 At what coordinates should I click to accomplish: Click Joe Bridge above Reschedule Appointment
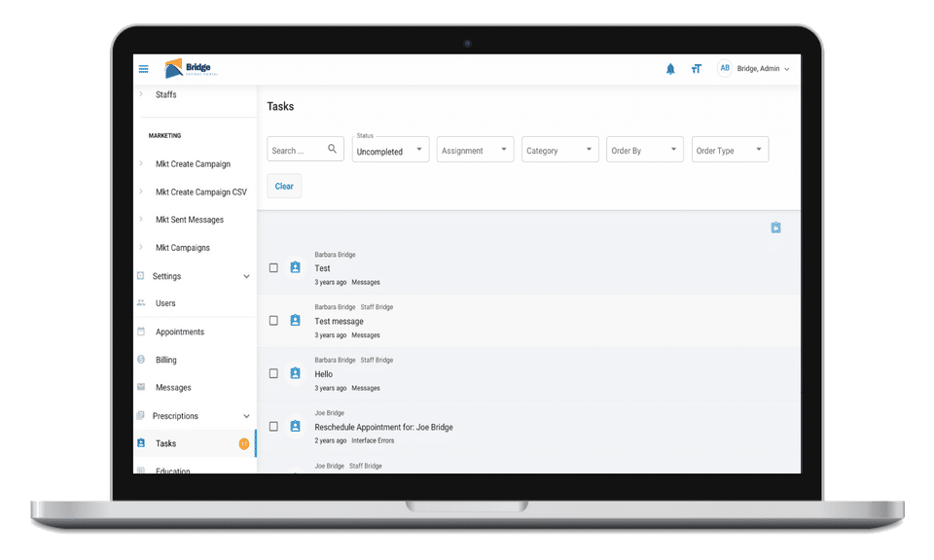coord(330,413)
